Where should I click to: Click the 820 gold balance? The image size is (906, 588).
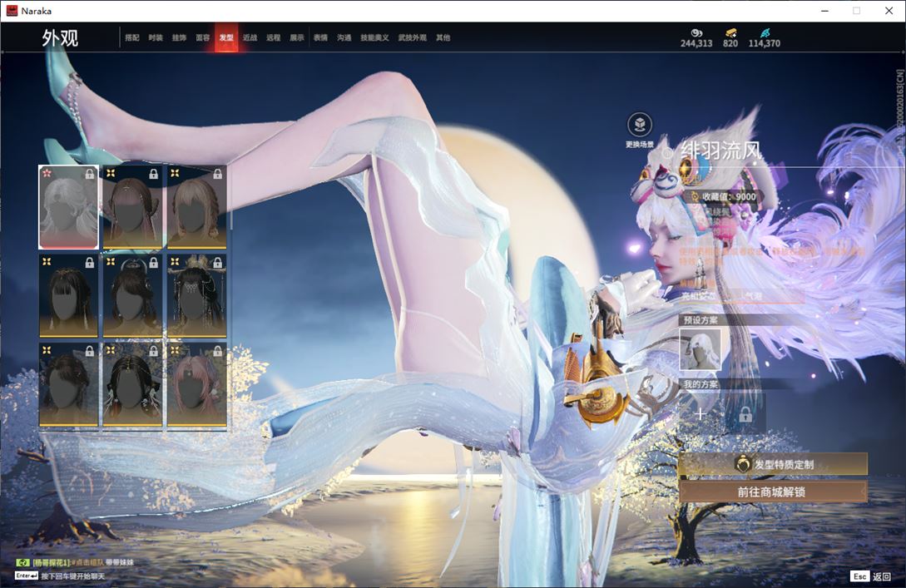730,43
